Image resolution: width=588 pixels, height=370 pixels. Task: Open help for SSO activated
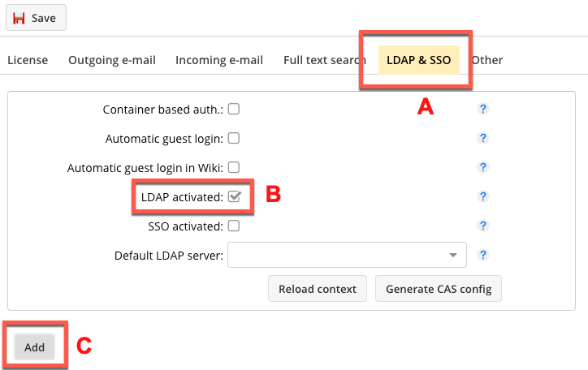(x=482, y=226)
